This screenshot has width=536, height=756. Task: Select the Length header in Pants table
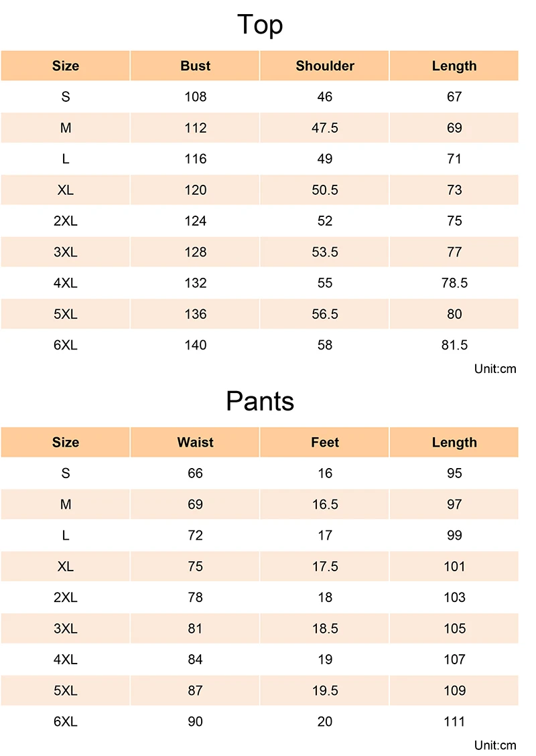[x=454, y=442]
